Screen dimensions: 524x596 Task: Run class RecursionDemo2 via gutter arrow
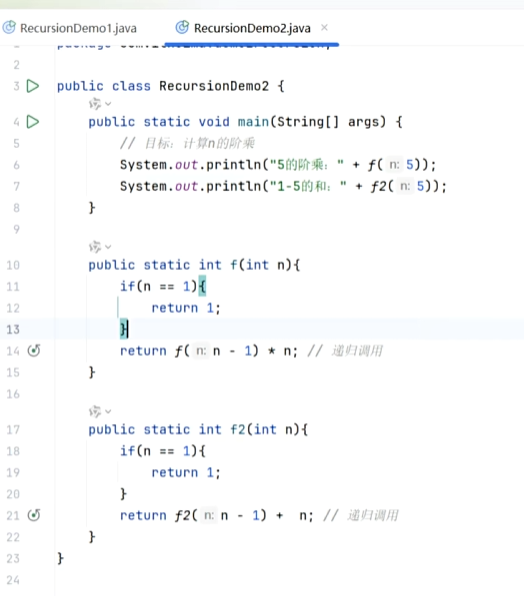click(x=33, y=86)
